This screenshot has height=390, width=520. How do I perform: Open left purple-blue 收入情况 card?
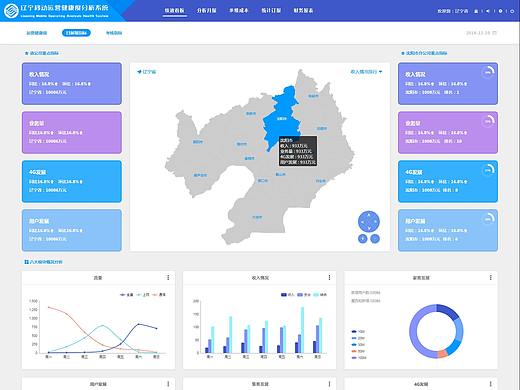(72, 83)
